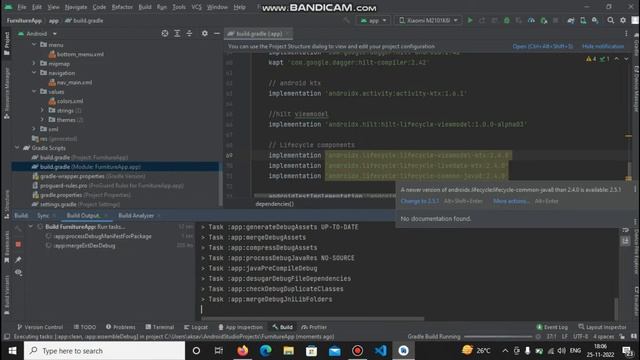Pin the Build tab with pin icon

[18, 260]
